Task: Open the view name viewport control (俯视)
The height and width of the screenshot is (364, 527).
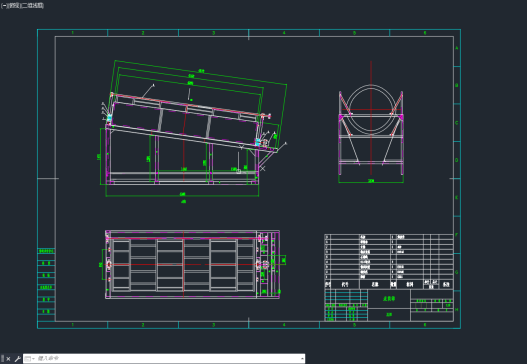Action: (14, 6)
